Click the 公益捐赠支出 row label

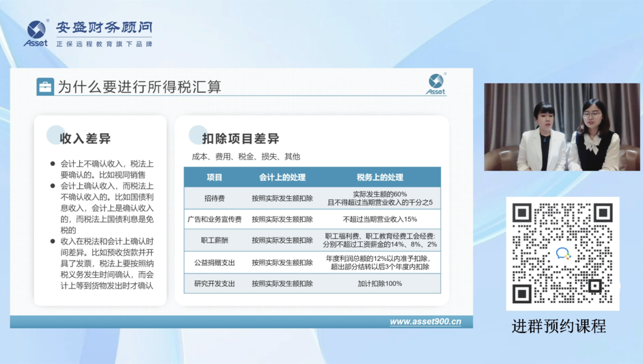pyautogui.click(x=214, y=262)
